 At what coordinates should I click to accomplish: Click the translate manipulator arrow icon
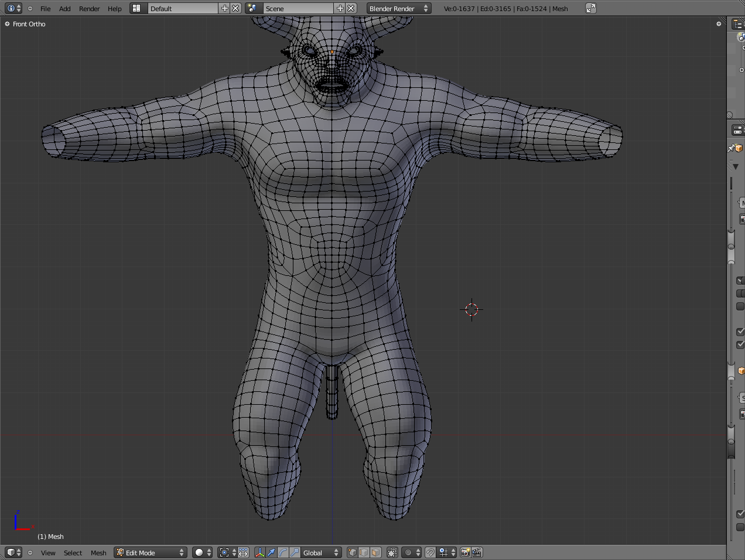coord(271,552)
